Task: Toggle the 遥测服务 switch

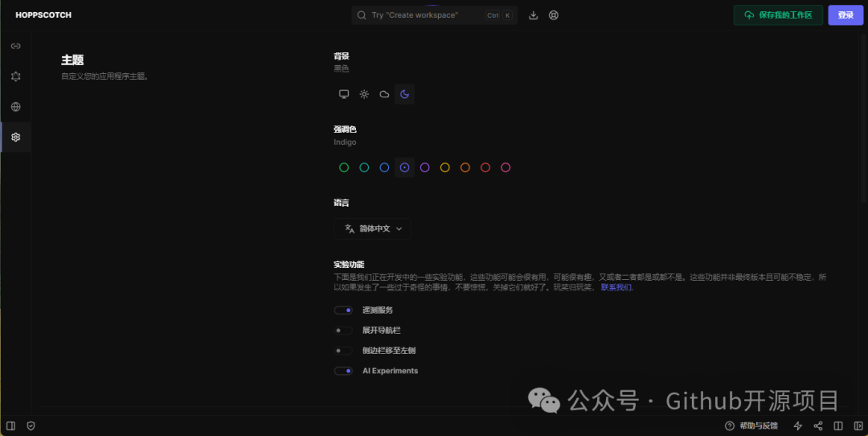Action: 343,311
